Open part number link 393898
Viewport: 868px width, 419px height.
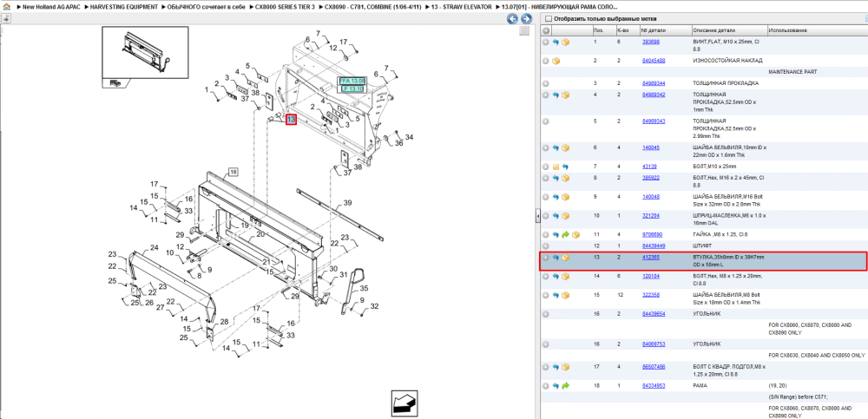point(650,42)
